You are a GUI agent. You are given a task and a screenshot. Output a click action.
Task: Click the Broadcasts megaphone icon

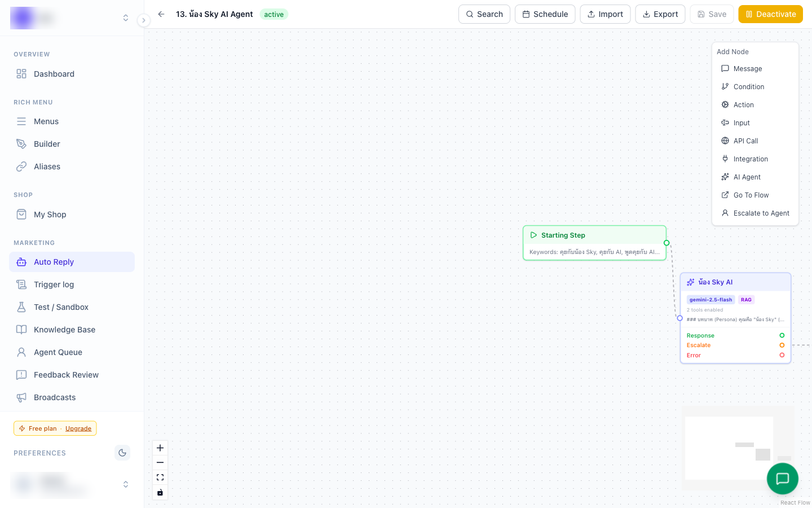(21, 397)
